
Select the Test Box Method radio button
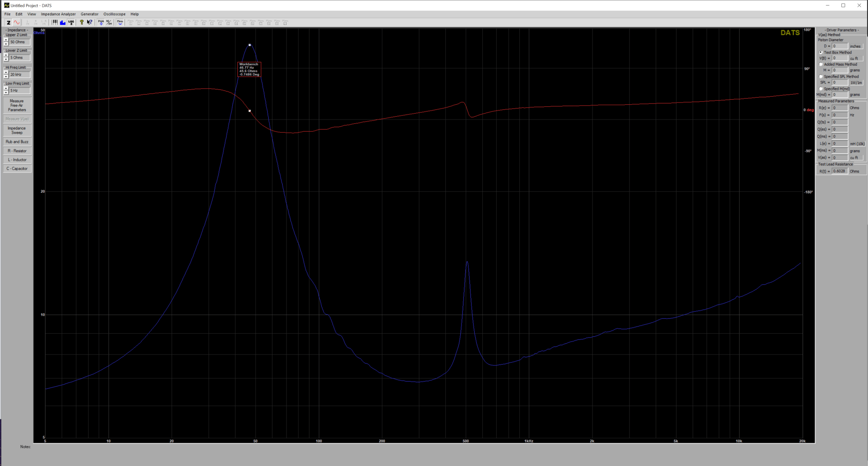(x=821, y=53)
